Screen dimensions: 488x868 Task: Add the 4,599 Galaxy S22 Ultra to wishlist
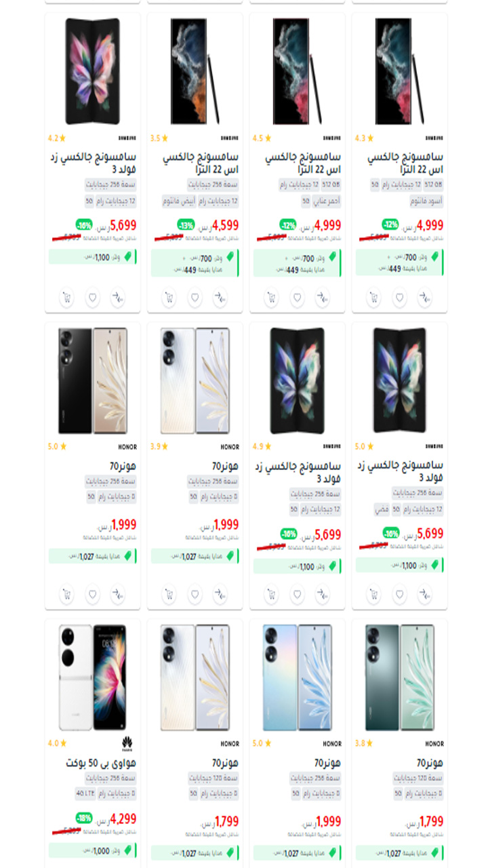(x=195, y=297)
